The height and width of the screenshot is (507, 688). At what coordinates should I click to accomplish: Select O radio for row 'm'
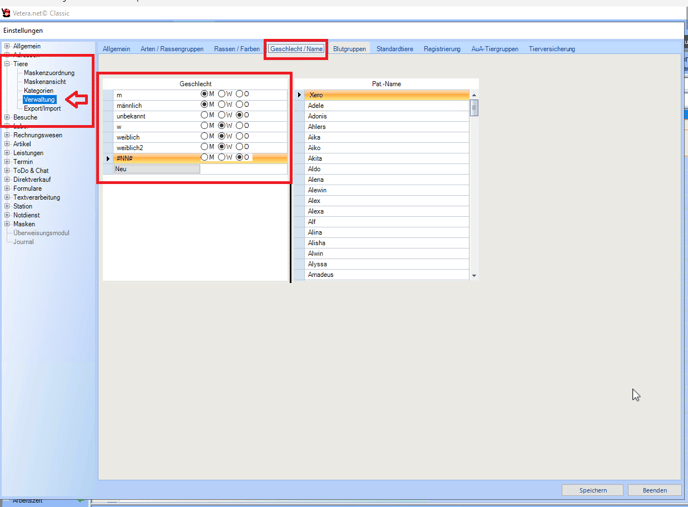coord(239,94)
